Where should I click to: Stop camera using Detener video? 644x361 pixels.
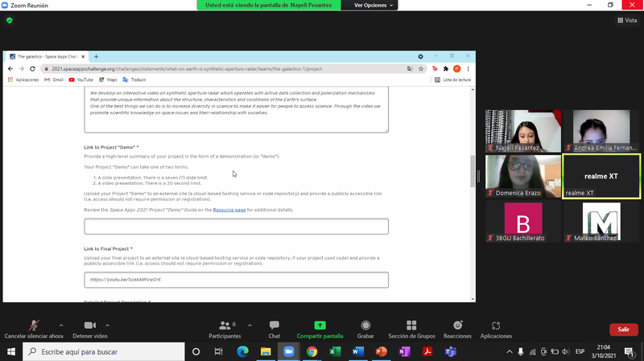point(89,326)
